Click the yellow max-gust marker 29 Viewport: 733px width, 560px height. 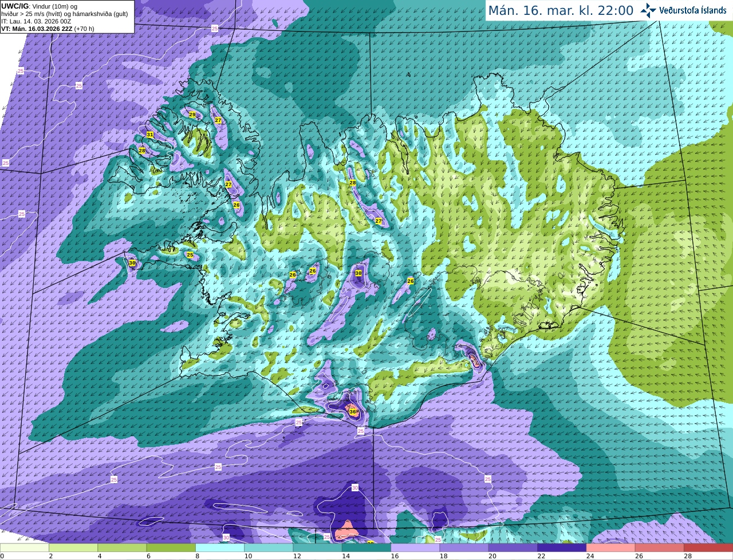(x=192, y=115)
